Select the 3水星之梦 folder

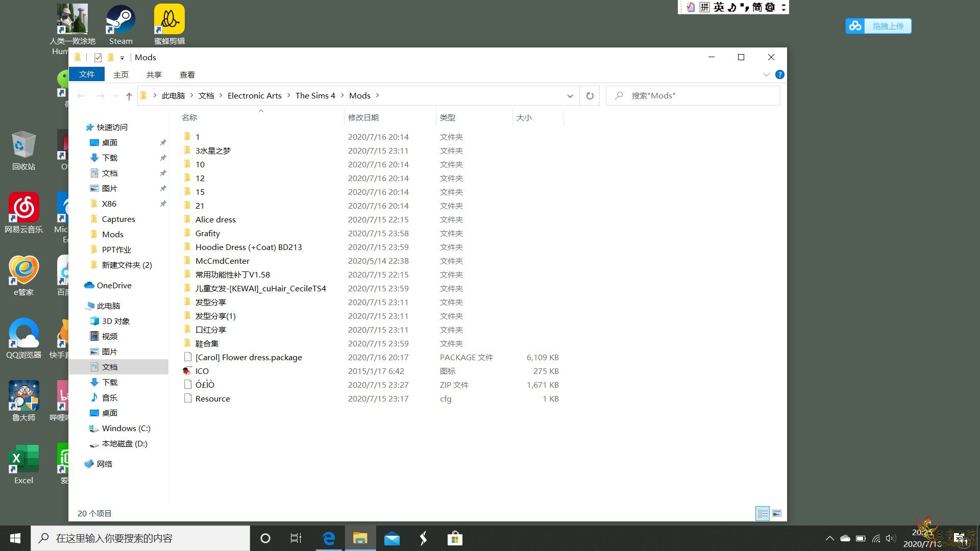213,151
